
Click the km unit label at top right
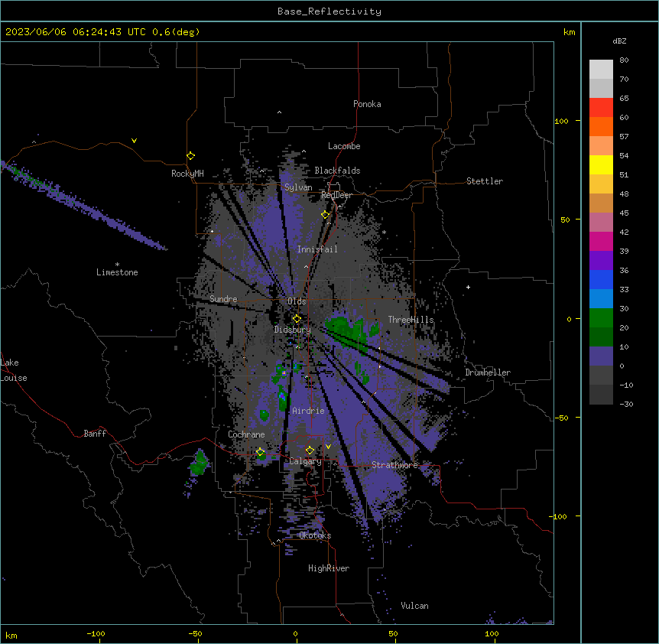pos(569,32)
